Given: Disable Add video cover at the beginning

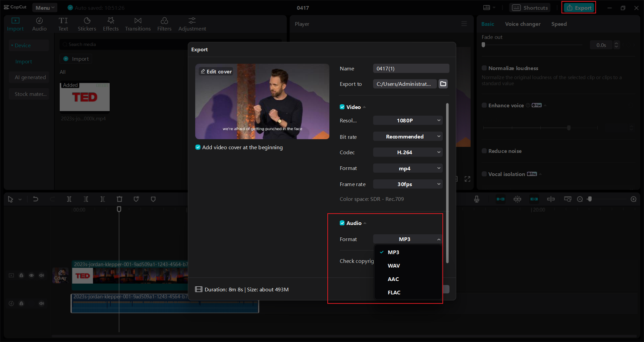Looking at the screenshot, I should tap(198, 147).
